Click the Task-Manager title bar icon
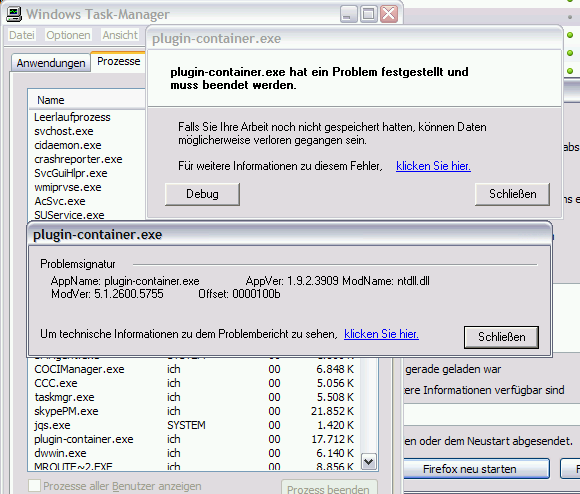 [x=14, y=14]
